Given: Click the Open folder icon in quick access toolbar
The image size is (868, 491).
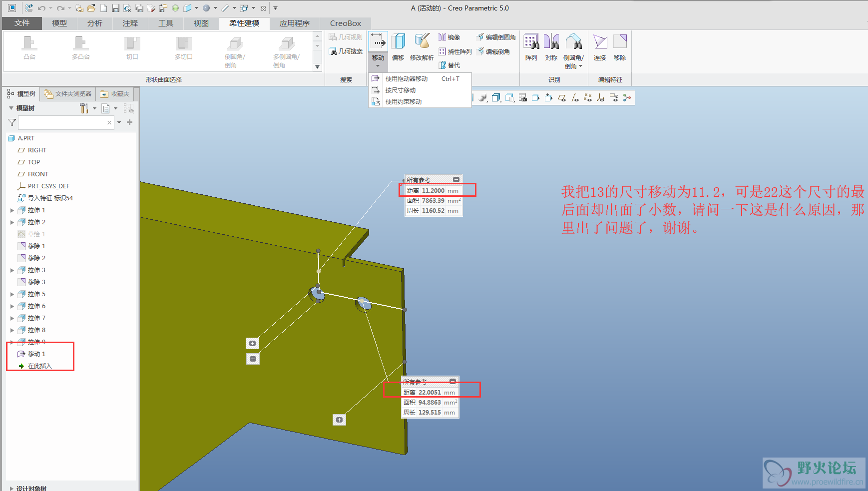Looking at the screenshot, I should click(x=91, y=8).
